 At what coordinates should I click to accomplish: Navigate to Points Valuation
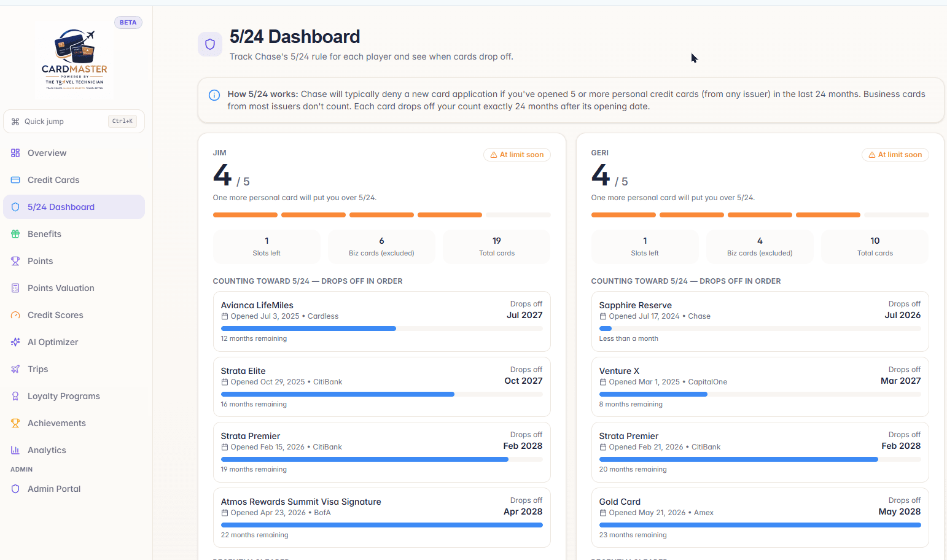point(74,288)
